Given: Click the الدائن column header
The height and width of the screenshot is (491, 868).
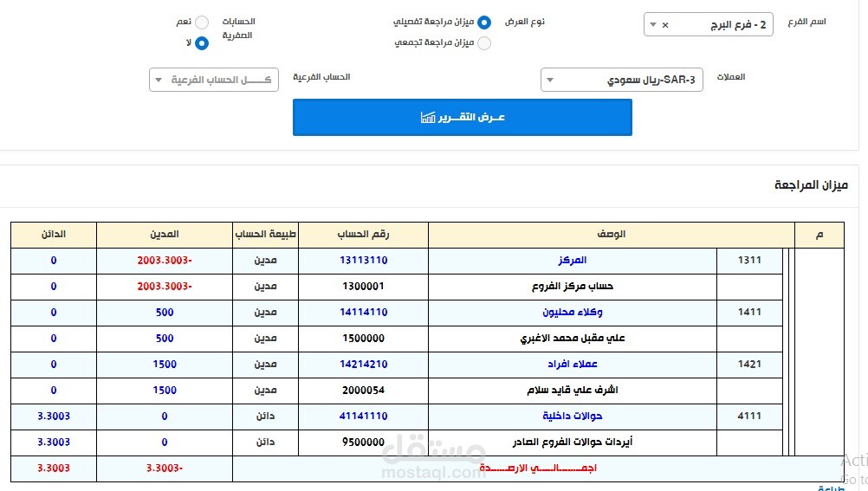Looking at the screenshot, I should pos(54,235).
